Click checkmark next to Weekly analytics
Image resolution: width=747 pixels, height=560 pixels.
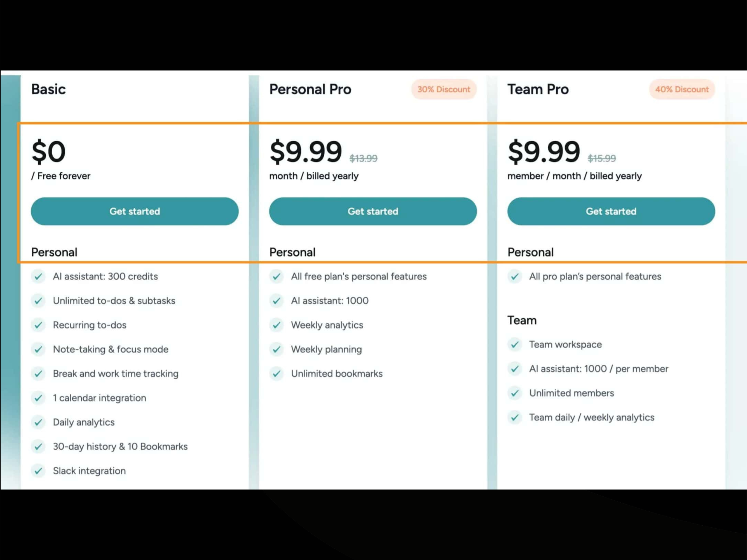coord(276,325)
